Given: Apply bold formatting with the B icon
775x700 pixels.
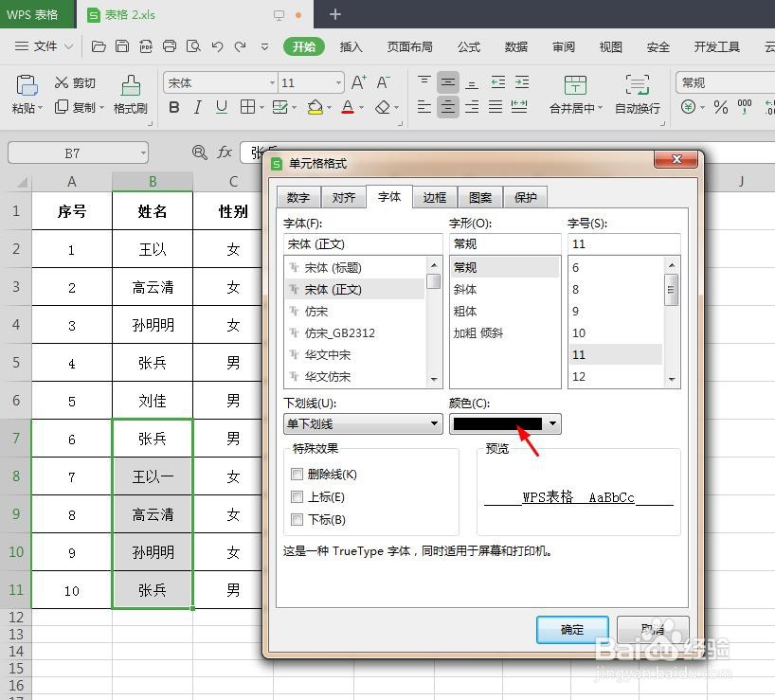Looking at the screenshot, I should click(x=173, y=107).
